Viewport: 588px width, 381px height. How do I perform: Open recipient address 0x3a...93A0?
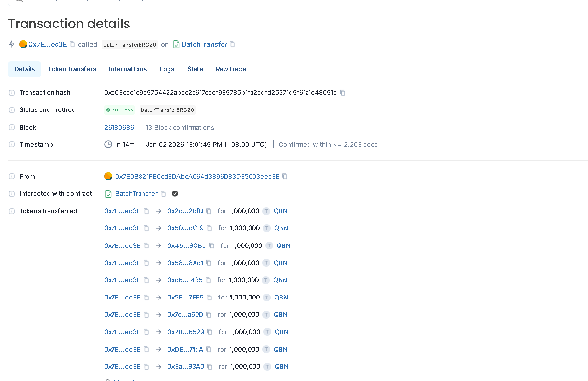pos(186,367)
